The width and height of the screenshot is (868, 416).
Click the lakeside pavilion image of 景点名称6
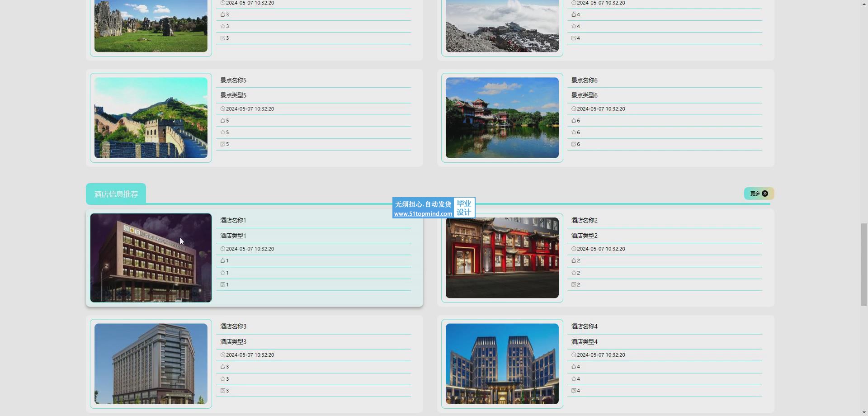coord(502,118)
